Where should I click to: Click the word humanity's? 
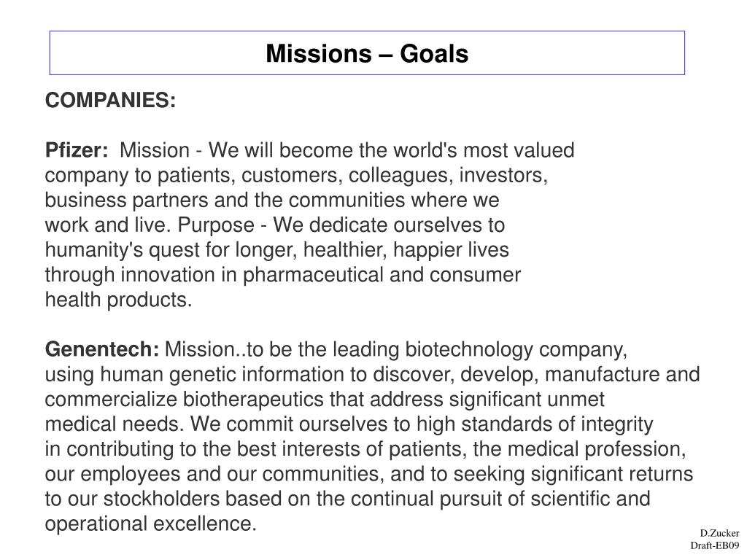[94, 250]
